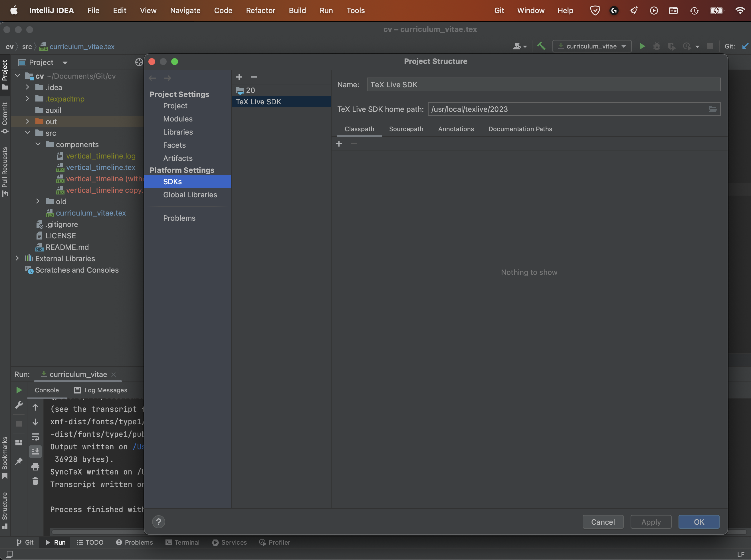Run curriculum_vitae with coverage
The width and height of the screenshot is (751, 560).
671,46
